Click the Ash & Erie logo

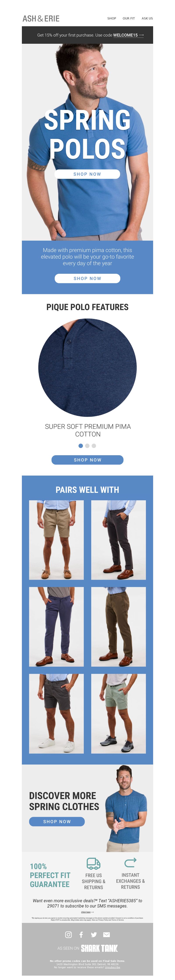point(41,18)
